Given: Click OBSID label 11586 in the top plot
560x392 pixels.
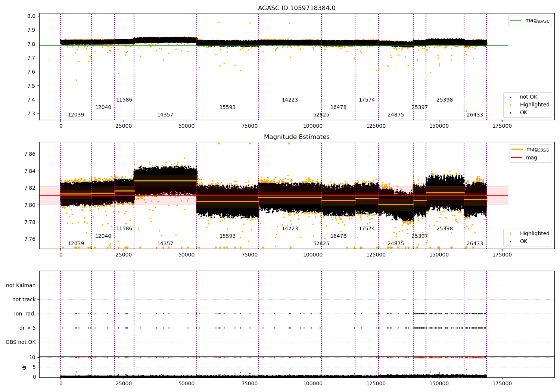Looking at the screenshot, I should tap(124, 100).
